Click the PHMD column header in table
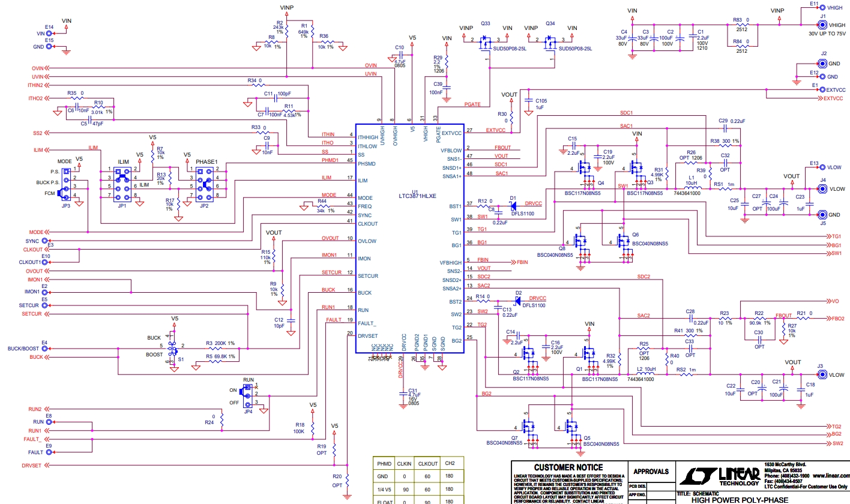 pos(384,464)
